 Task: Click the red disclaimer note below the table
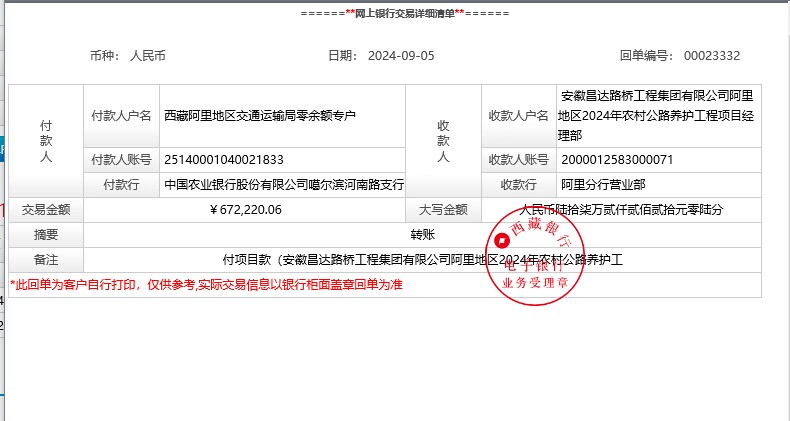pyautogui.click(x=206, y=285)
